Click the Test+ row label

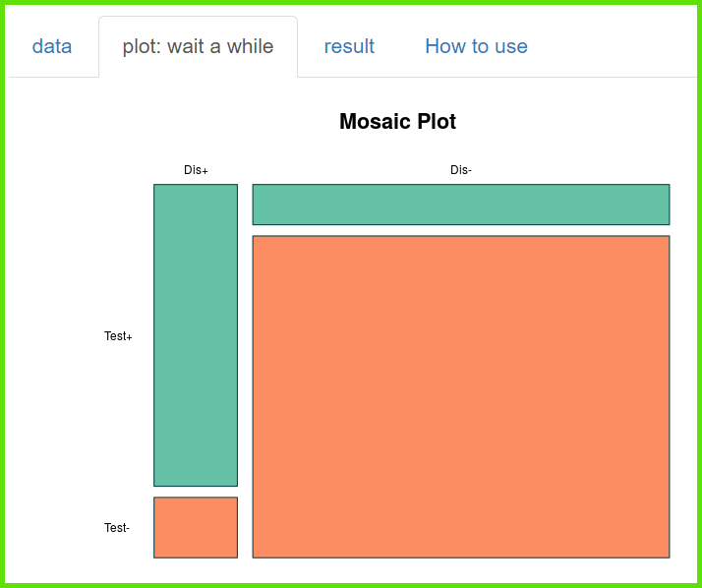click(x=118, y=336)
